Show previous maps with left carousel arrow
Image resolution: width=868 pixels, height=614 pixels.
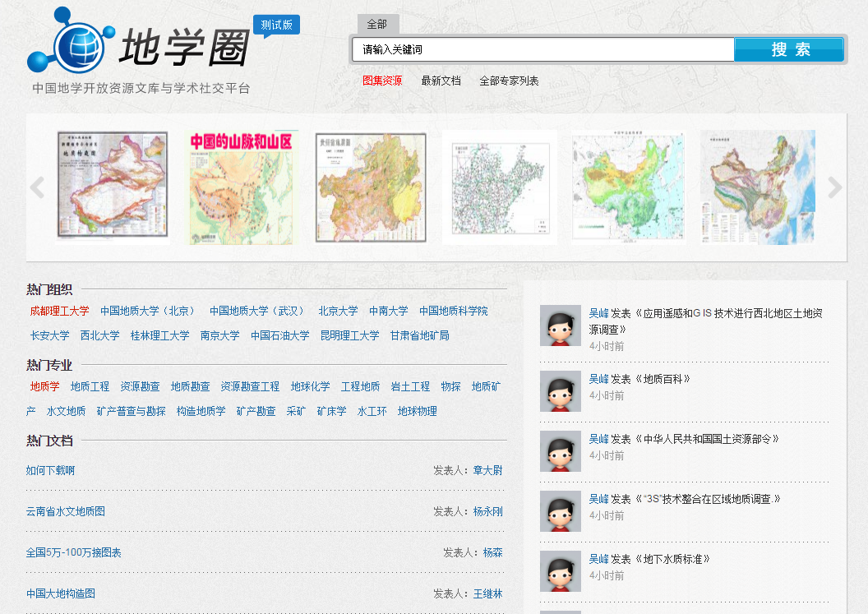[37, 187]
